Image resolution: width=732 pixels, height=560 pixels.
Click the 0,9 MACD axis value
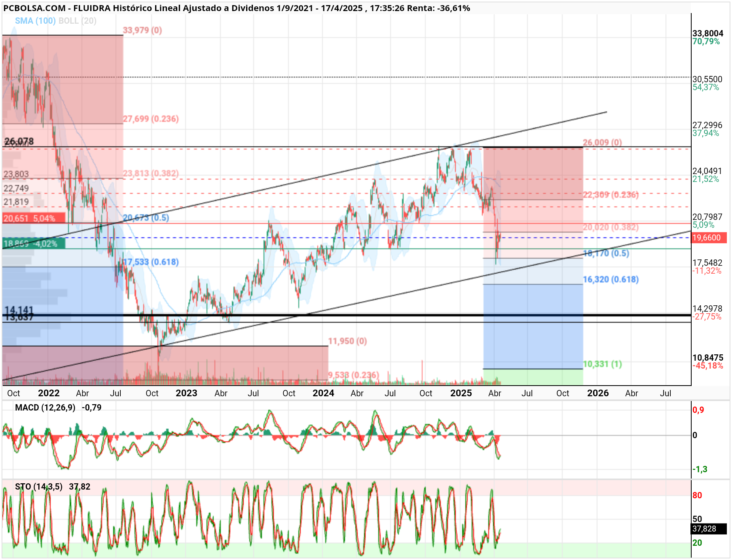pos(698,410)
